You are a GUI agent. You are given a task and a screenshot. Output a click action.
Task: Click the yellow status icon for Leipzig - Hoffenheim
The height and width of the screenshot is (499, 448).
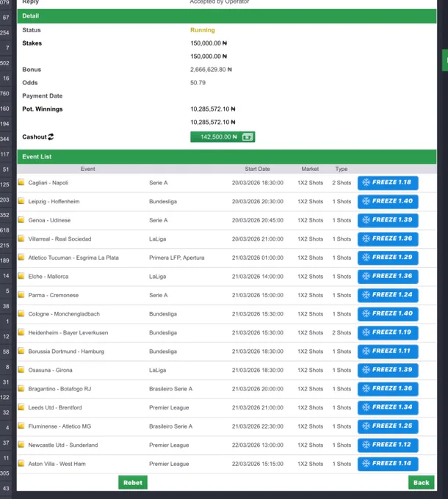coord(21,201)
